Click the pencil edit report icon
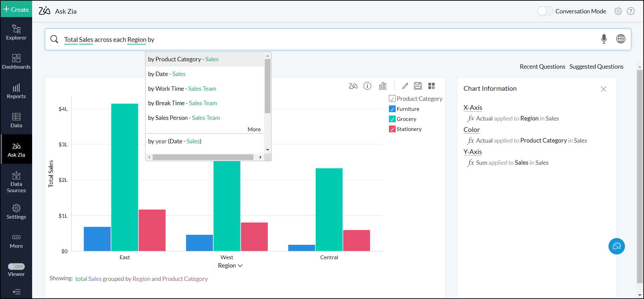This screenshot has height=299, width=644. (x=405, y=86)
